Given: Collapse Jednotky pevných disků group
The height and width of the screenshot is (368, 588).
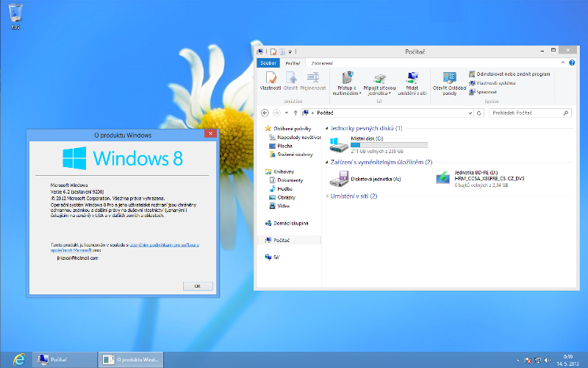Looking at the screenshot, I should (327, 128).
